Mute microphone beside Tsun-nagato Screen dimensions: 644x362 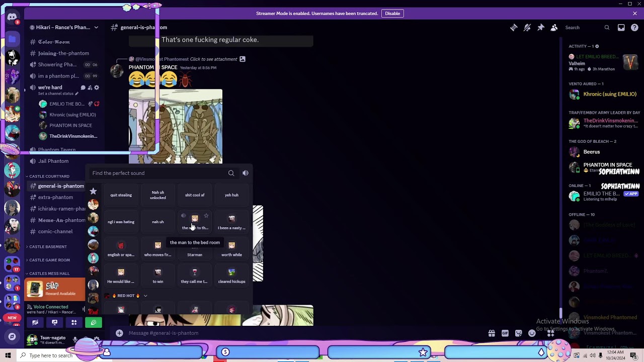75,340
